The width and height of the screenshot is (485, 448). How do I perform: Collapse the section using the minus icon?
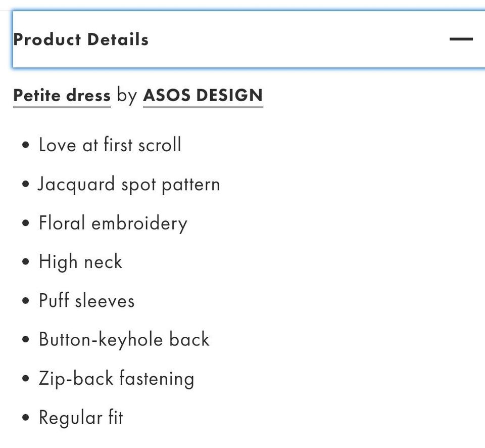point(461,39)
